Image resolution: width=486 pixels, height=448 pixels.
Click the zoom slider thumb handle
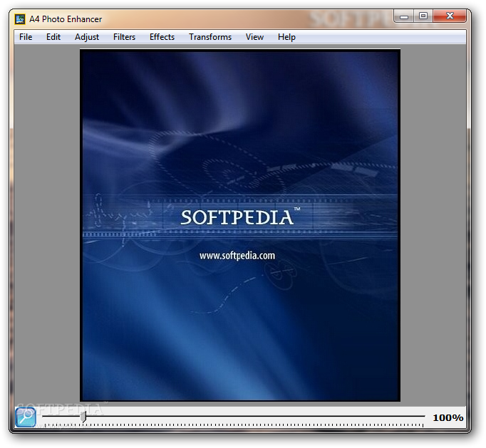pos(83,417)
